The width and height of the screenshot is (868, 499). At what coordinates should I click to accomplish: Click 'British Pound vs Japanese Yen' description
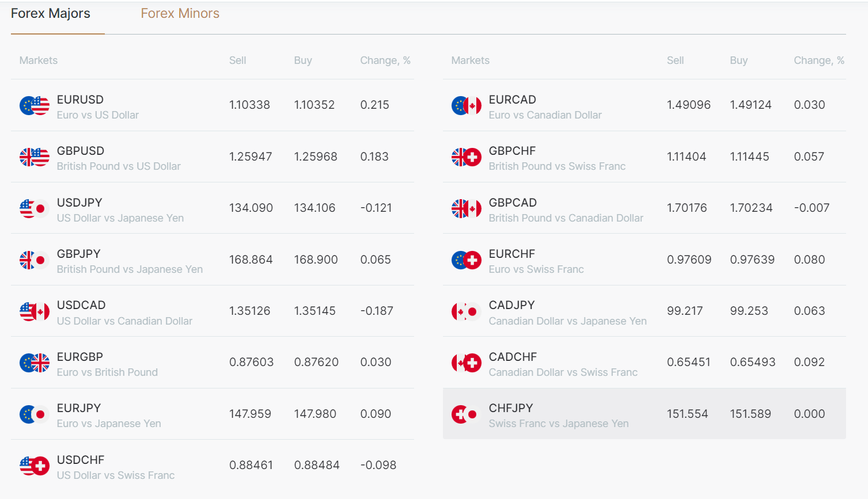(130, 269)
